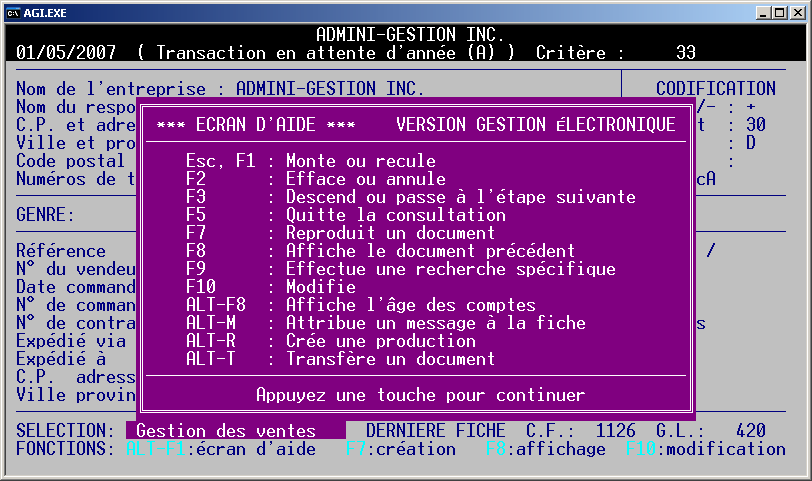Click the ECRAN D'AIDE help title

256,125
